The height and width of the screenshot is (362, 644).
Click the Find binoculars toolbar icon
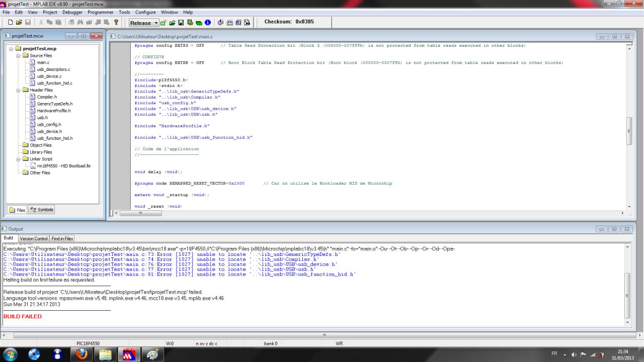(79, 23)
